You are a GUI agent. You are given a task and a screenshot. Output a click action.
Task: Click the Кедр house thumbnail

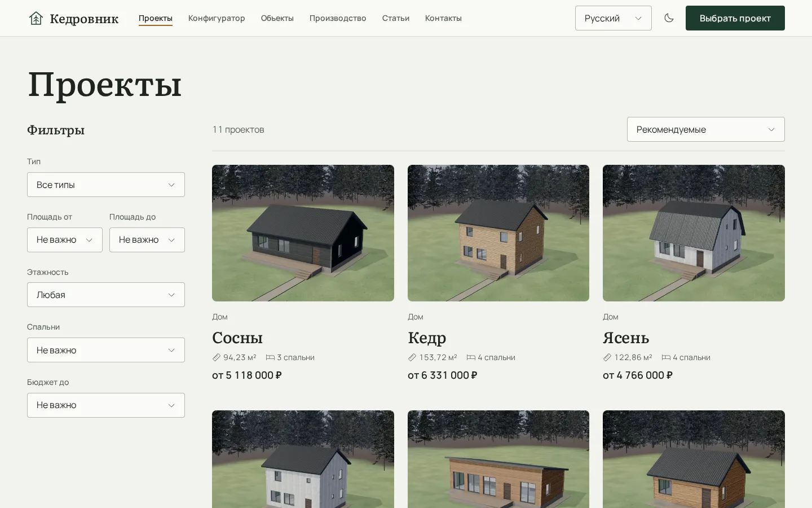[498, 233]
